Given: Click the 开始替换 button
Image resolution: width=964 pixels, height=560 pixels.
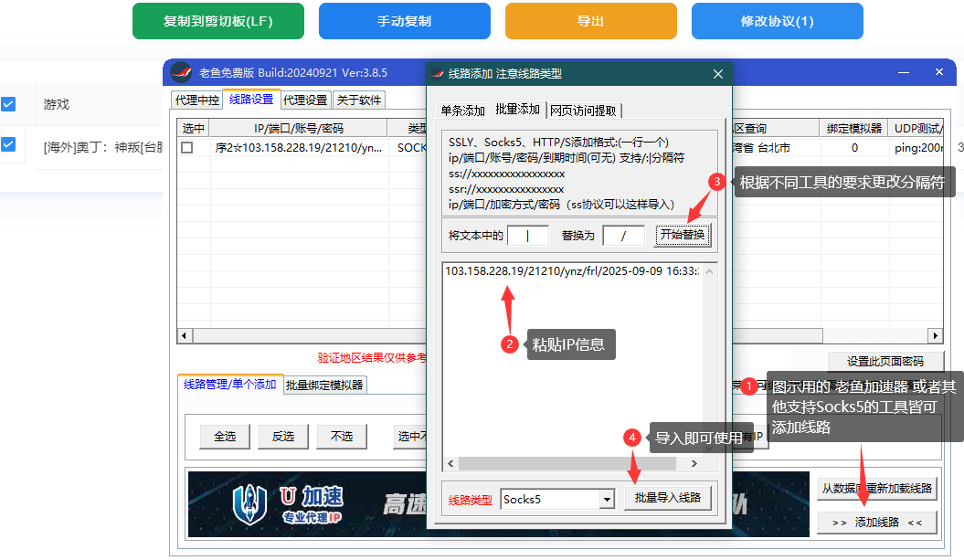Looking at the screenshot, I should [682, 234].
